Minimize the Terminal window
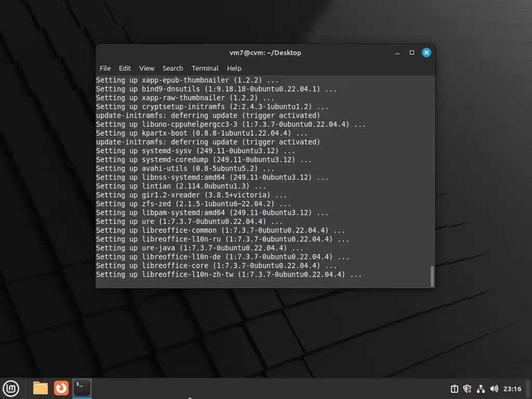Screen dimensions: 532x399 (x=397, y=52)
